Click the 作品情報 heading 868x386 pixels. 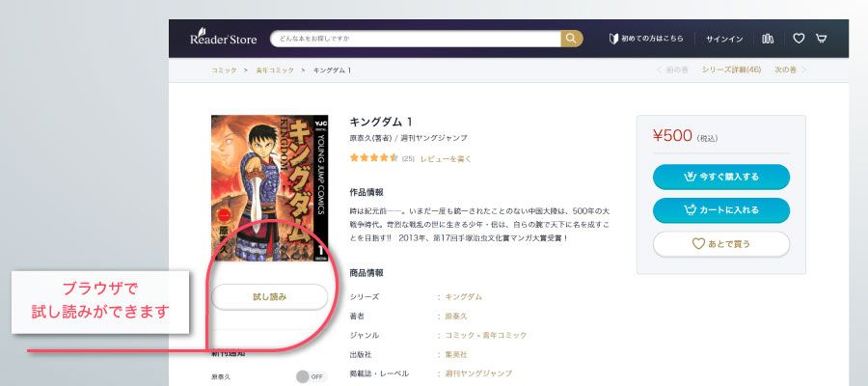point(366,192)
